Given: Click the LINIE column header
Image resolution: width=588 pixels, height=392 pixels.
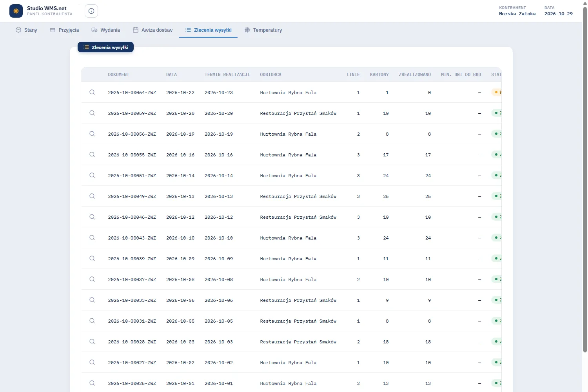Looking at the screenshot, I should pos(353,74).
